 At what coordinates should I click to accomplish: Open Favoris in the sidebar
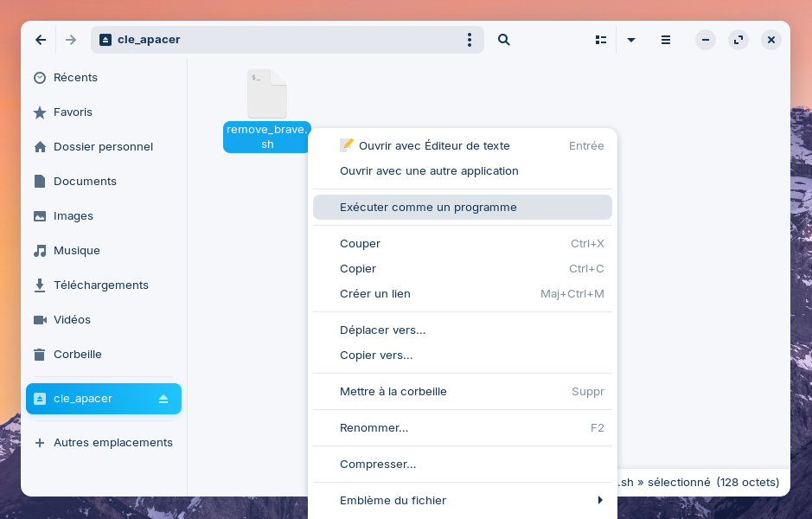point(104,112)
